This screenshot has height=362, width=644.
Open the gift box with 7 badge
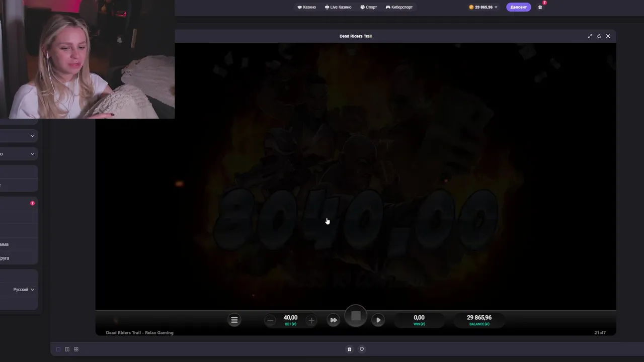tap(540, 7)
